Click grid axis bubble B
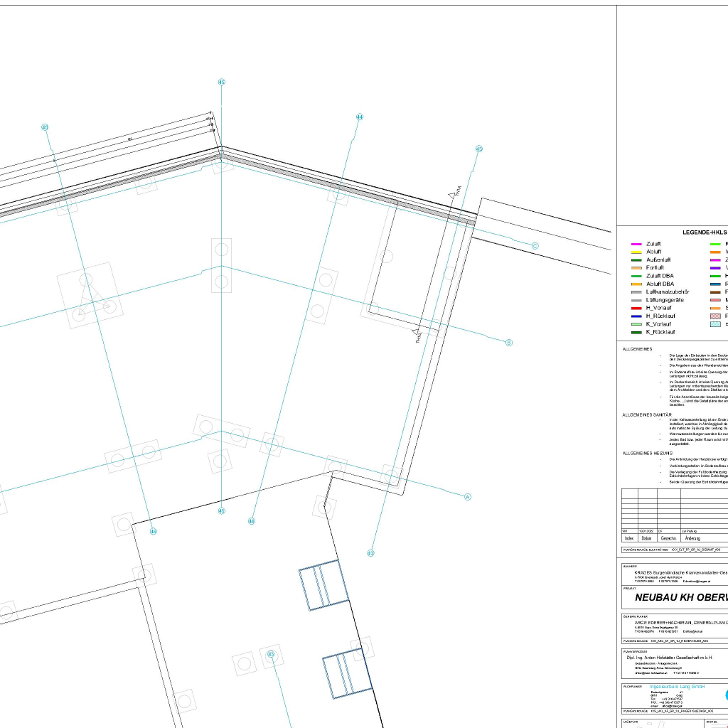The width and height of the screenshot is (728, 728). [x=508, y=343]
